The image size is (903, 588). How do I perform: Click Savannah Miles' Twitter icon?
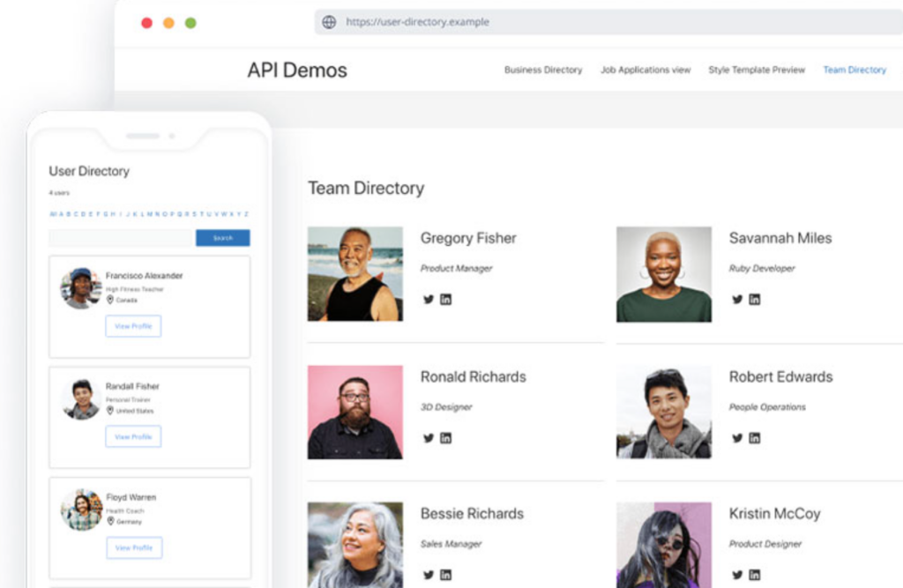[737, 299]
